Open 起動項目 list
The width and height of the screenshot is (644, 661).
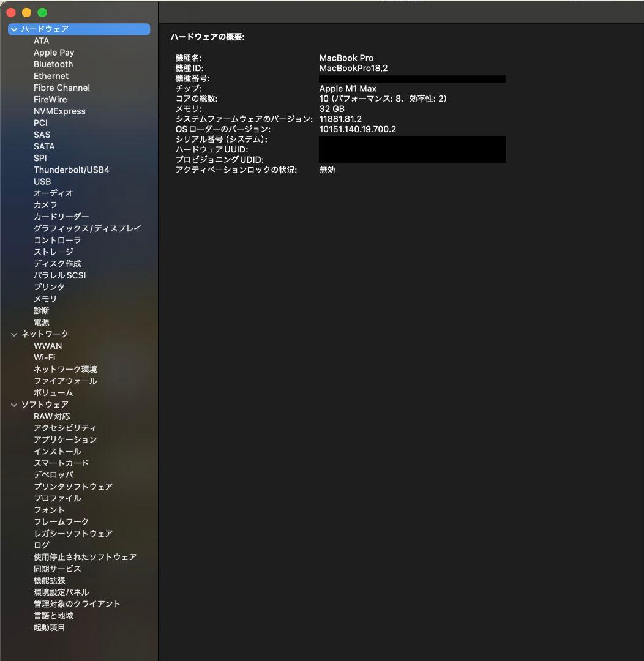coord(50,627)
